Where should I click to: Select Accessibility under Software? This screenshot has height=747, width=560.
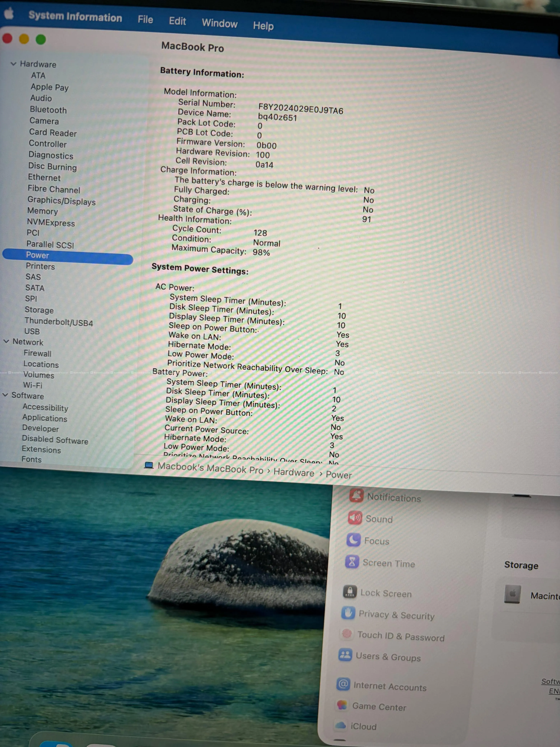tap(45, 408)
